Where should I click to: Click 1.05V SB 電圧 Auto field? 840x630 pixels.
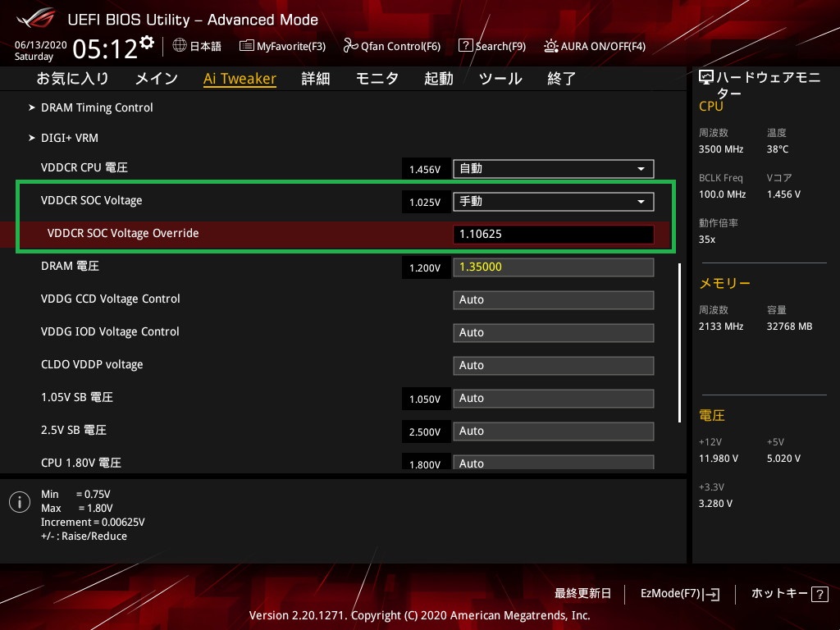pyautogui.click(x=554, y=398)
